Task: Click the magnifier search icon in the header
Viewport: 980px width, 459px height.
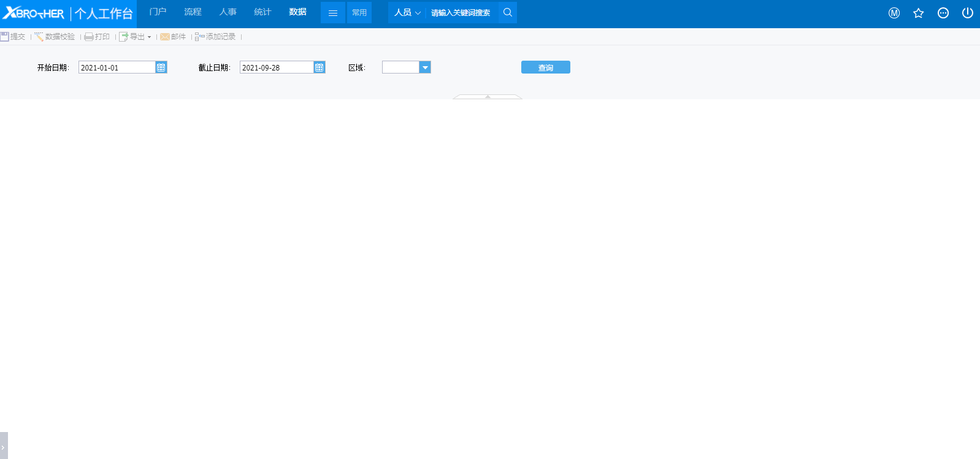Action: click(x=508, y=12)
